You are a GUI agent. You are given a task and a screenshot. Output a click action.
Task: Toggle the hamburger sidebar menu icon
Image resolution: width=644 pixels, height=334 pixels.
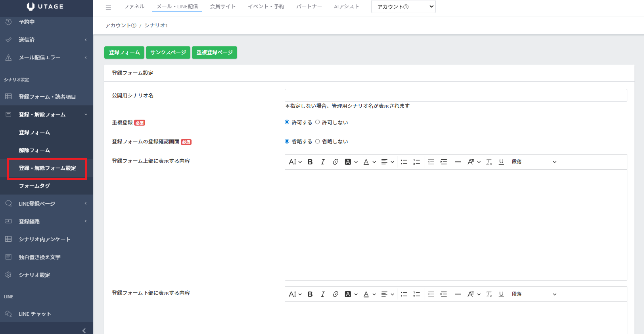pos(108,7)
